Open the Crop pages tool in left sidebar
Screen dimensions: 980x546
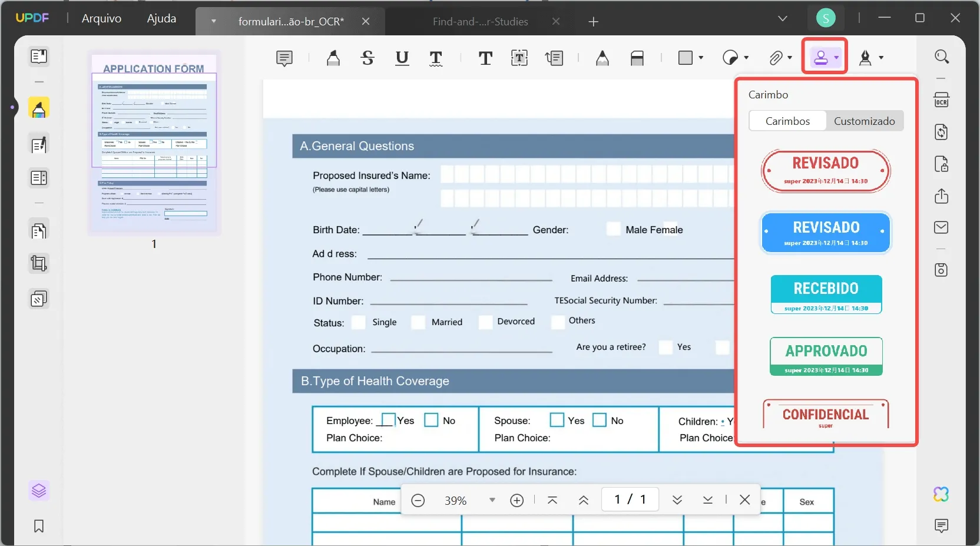point(39,263)
